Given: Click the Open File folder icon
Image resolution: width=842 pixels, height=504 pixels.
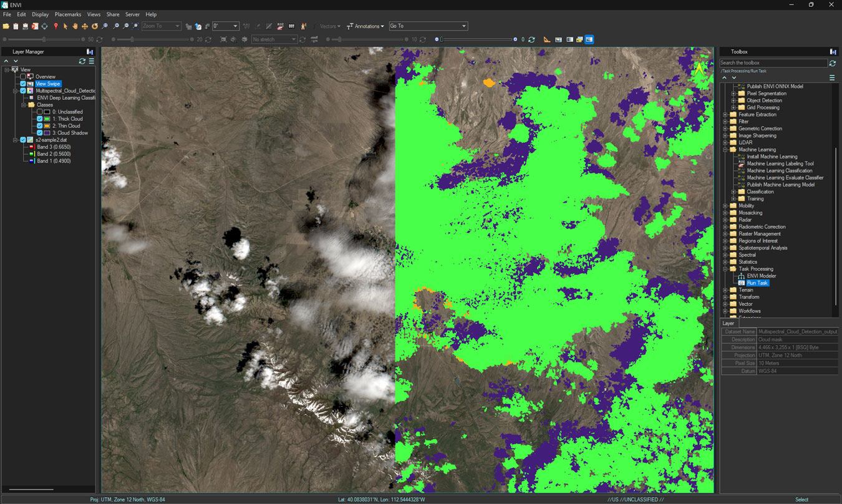Looking at the screenshot, I should (x=6, y=26).
